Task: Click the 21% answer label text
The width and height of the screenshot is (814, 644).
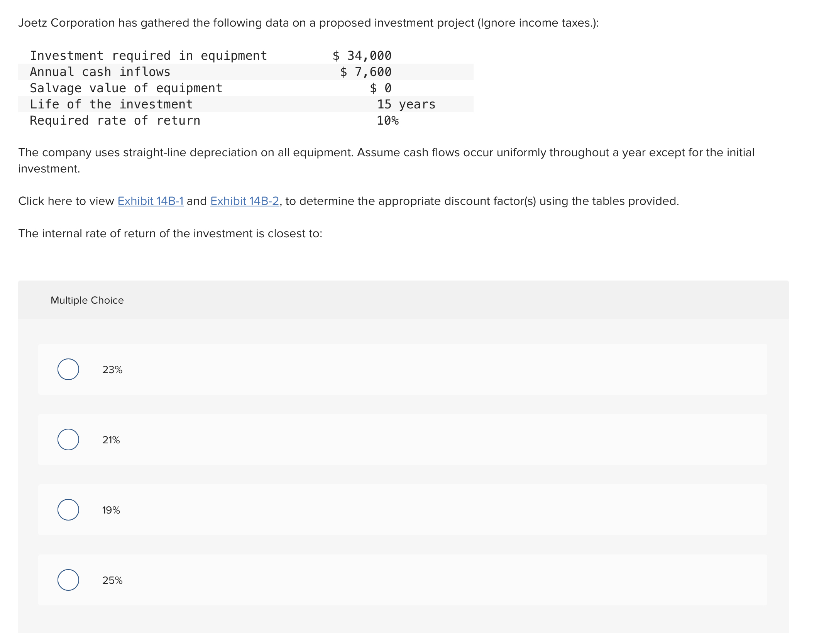Action: (x=111, y=440)
